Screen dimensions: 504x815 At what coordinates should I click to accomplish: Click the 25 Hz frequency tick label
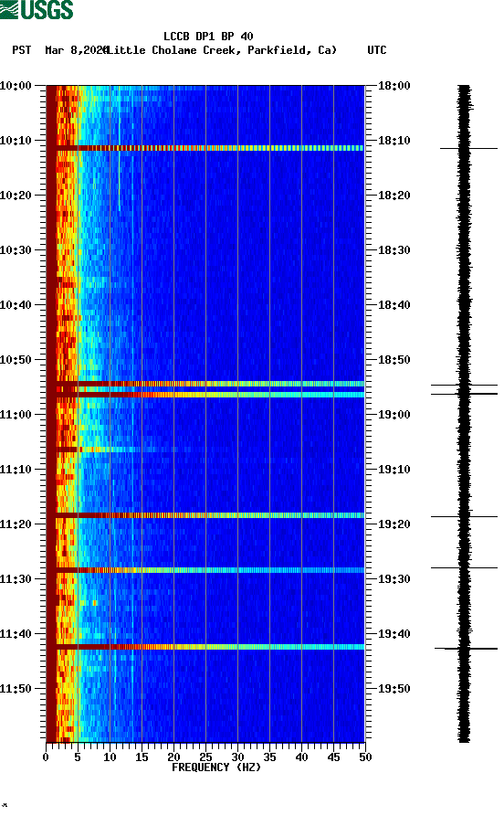click(x=205, y=757)
